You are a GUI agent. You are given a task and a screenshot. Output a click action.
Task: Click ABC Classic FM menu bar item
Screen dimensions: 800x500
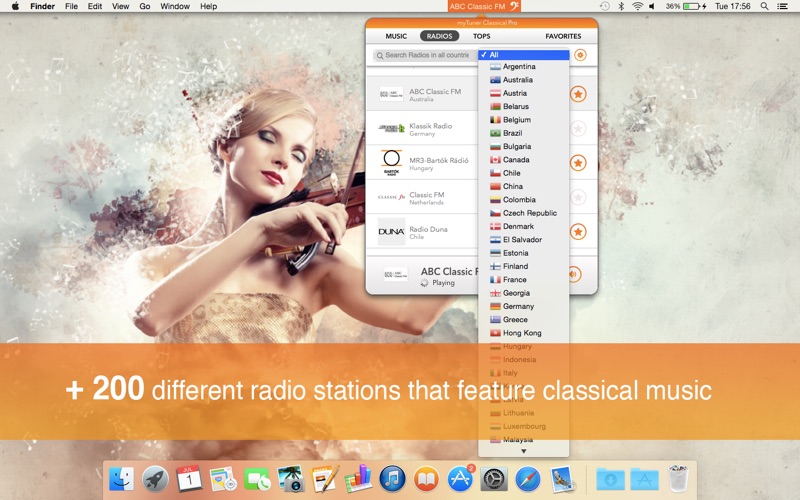484,6
